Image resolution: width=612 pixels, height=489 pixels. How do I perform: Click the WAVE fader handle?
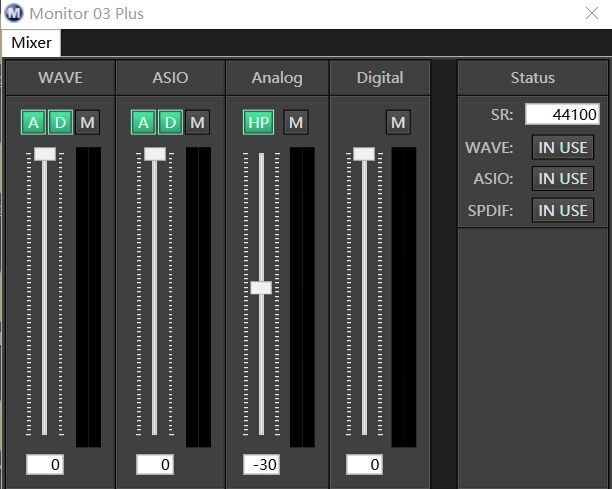click(x=45, y=154)
